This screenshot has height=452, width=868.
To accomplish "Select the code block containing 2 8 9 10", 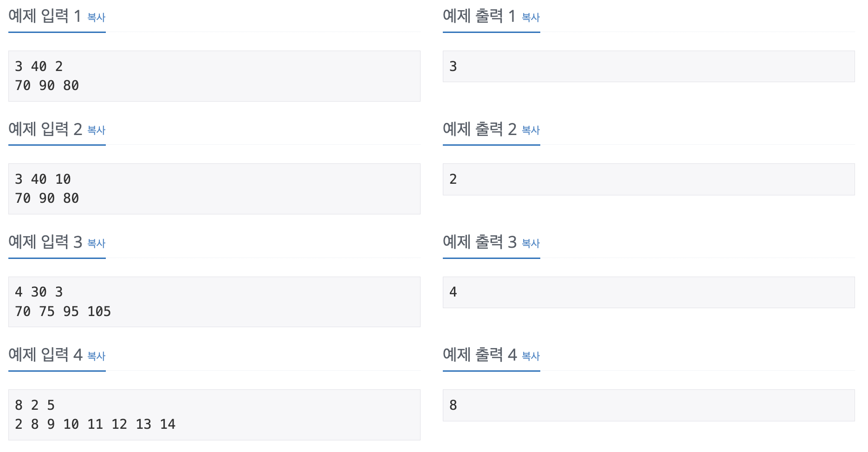I will coord(214,414).
